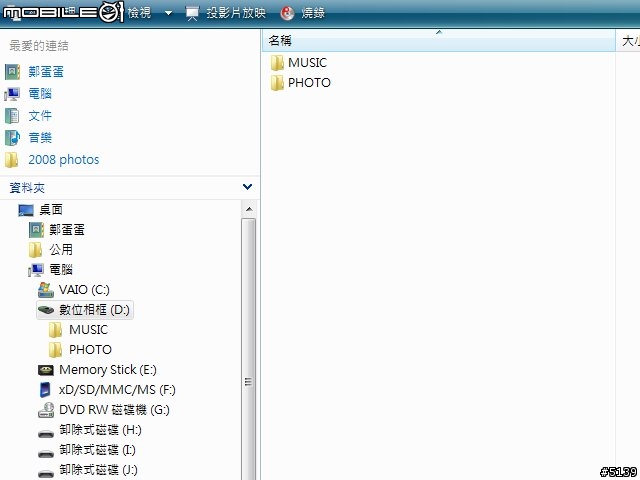Select 數位相框 (D:) drive

tap(94, 310)
